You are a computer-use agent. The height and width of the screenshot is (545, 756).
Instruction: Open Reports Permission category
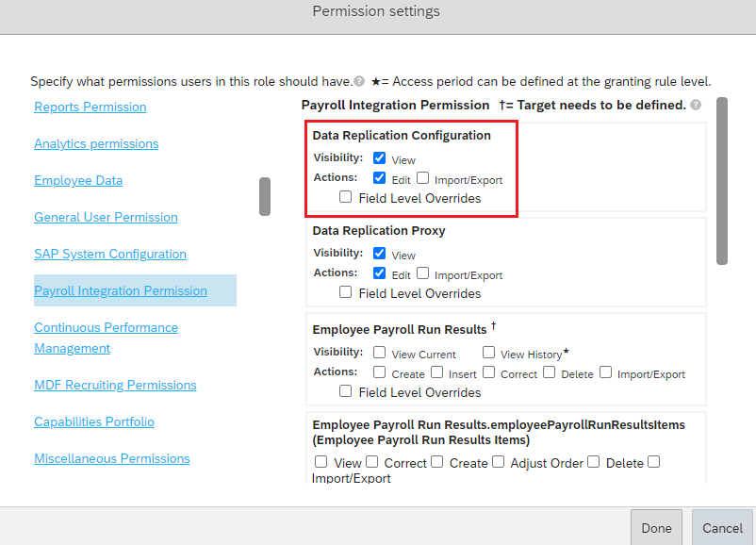tap(90, 107)
